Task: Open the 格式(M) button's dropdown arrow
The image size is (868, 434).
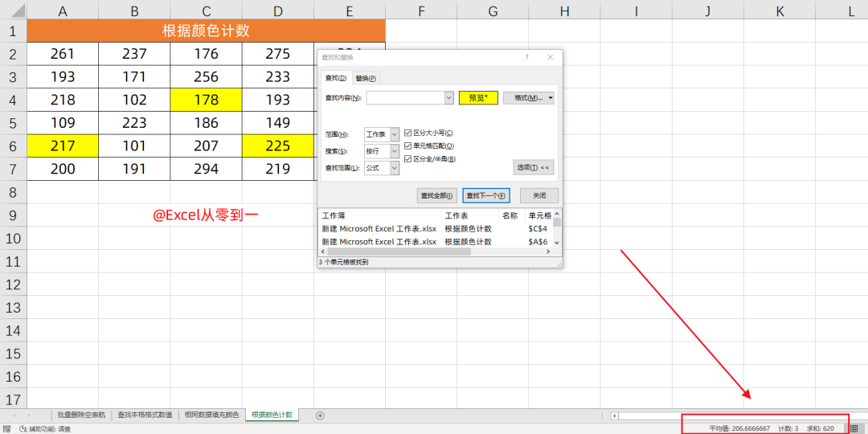Action: (551, 98)
